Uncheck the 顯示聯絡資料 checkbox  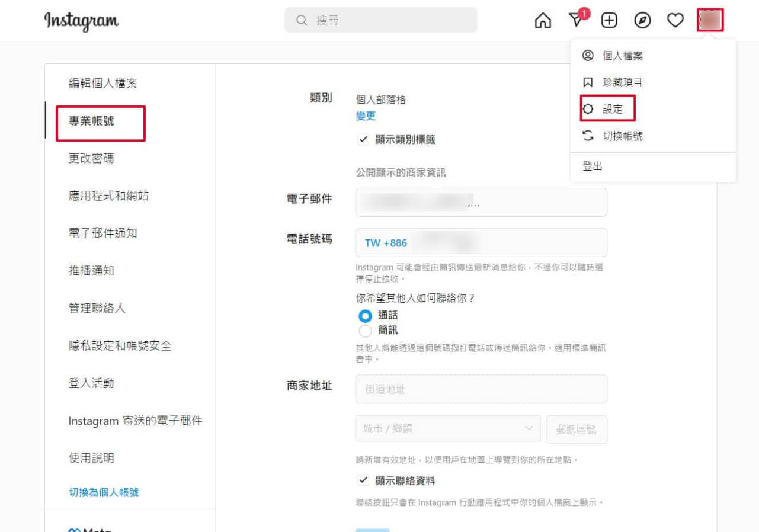click(363, 480)
